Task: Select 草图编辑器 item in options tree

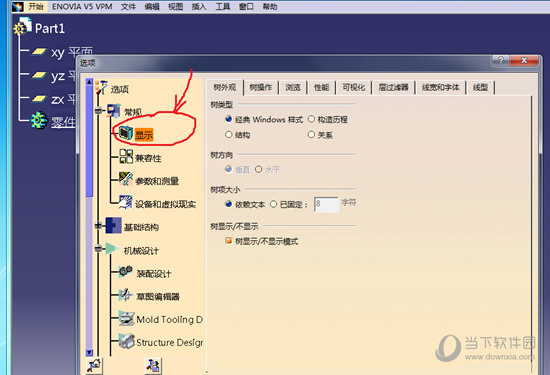Action: click(158, 297)
